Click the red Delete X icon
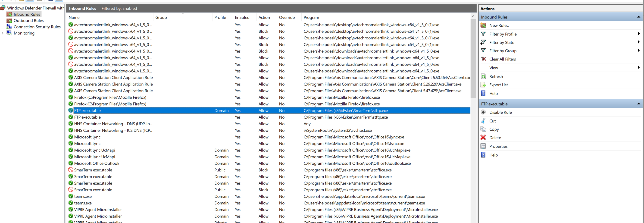The width and height of the screenshot is (644, 223). 483,138
